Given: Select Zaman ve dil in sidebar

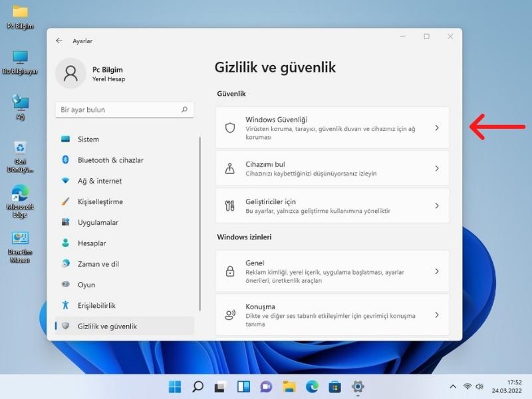Looking at the screenshot, I should pos(124,263).
